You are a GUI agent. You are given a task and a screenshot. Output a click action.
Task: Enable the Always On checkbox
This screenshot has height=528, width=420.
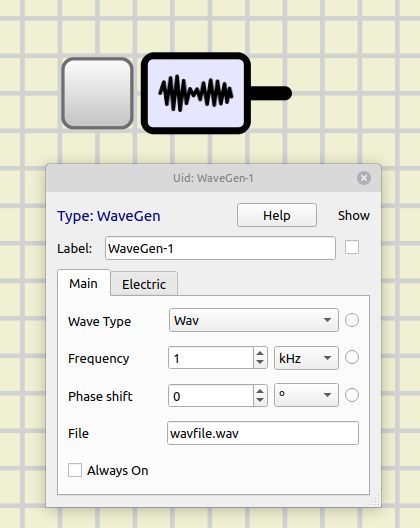pyautogui.click(x=75, y=470)
